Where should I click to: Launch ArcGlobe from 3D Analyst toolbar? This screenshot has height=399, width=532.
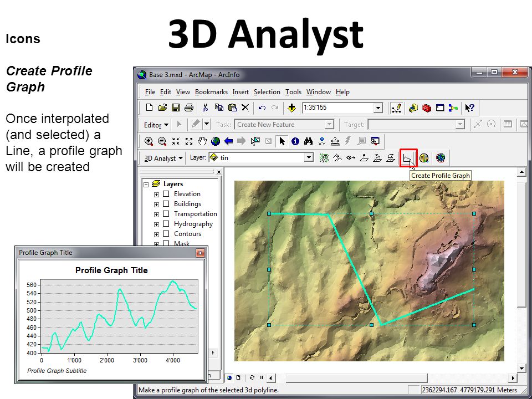coord(441,158)
